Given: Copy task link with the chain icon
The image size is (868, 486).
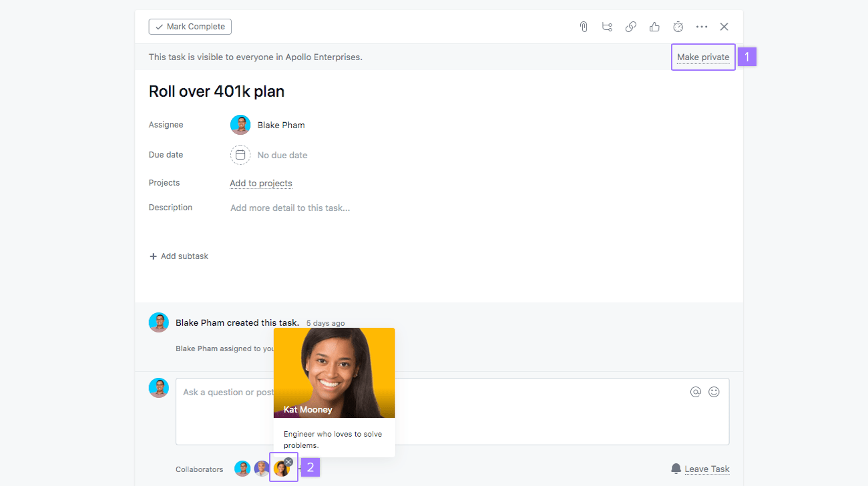Looking at the screenshot, I should tap(631, 27).
